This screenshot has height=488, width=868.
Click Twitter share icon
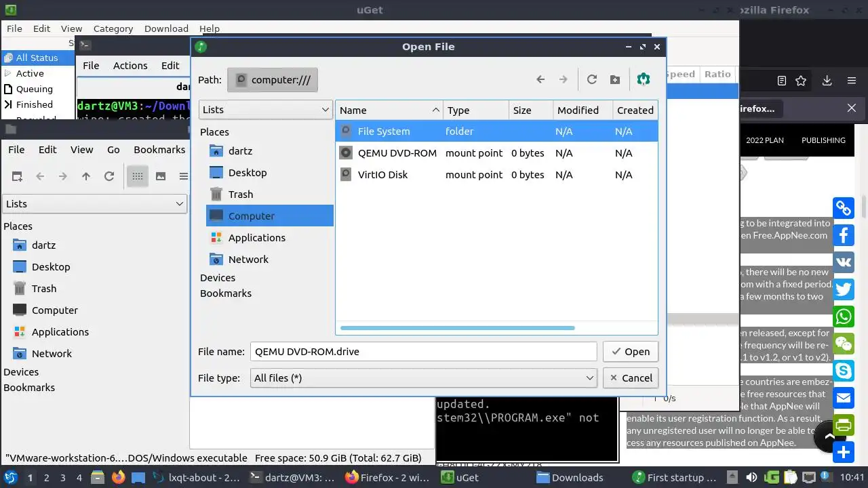(844, 289)
